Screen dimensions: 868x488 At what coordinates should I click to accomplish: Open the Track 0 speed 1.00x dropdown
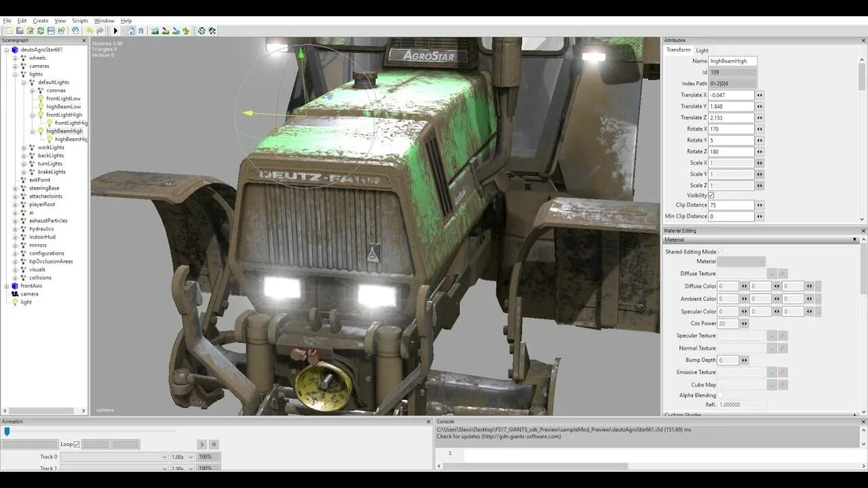pyautogui.click(x=182, y=457)
